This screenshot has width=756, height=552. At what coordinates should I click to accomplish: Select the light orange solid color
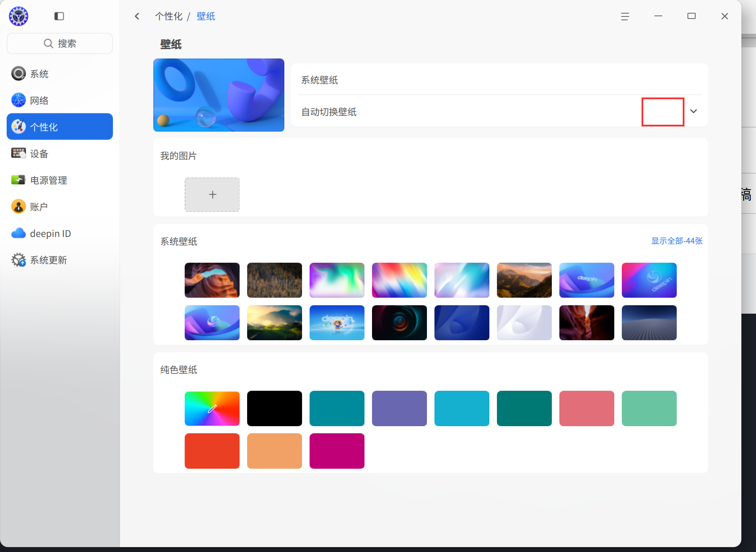[x=275, y=451]
